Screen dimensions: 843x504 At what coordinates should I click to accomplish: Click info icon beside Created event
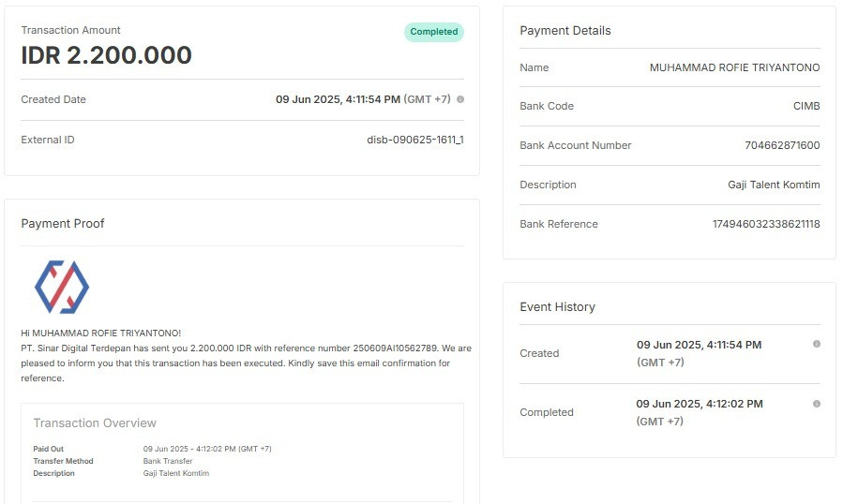(x=816, y=344)
